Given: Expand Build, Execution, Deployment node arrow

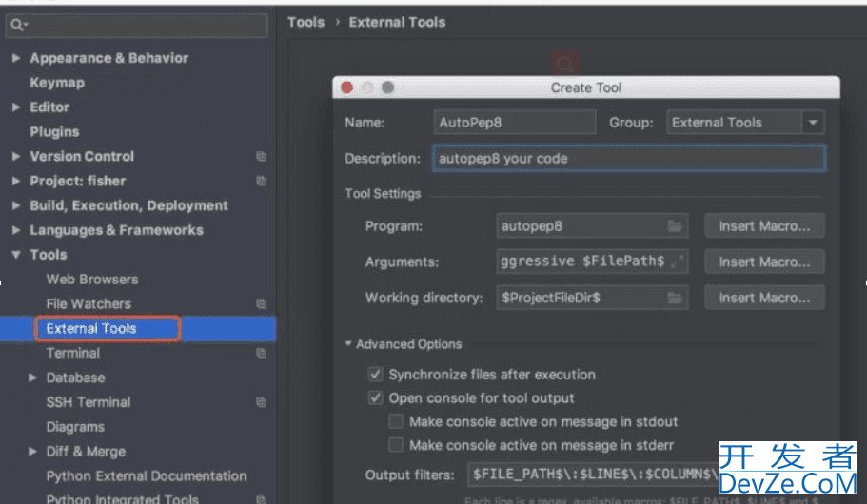Looking at the screenshot, I should [x=16, y=205].
